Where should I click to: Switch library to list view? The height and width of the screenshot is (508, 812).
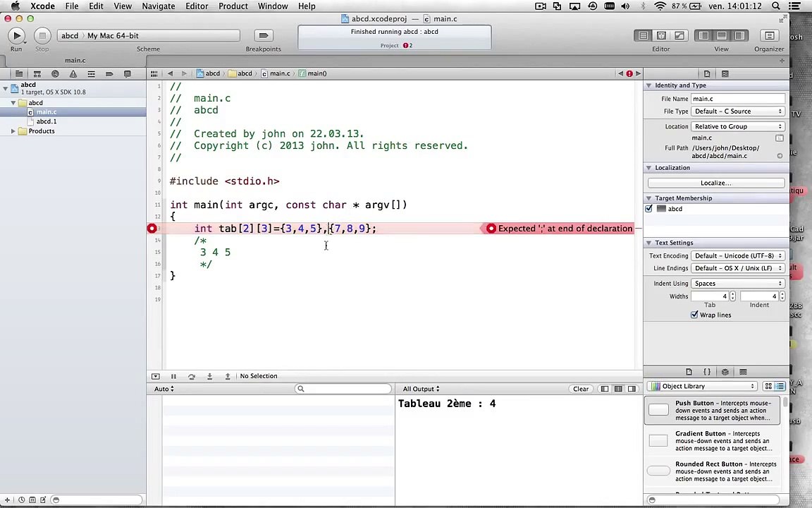780,386
